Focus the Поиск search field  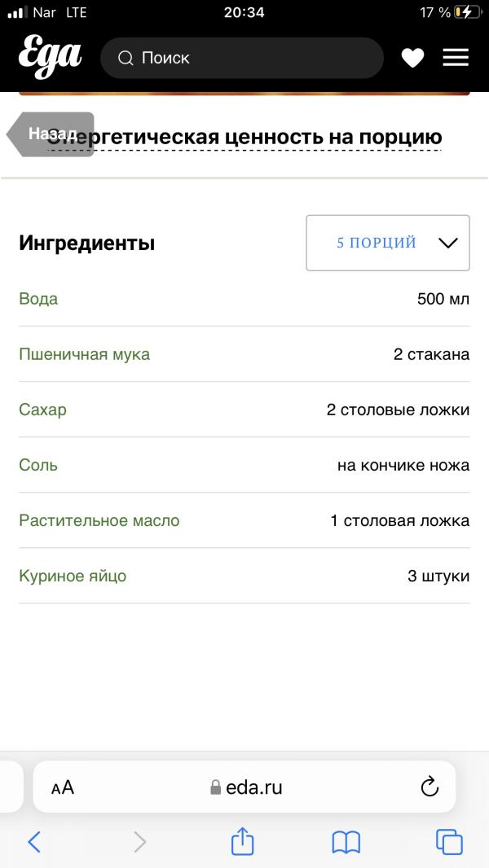(x=242, y=58)
